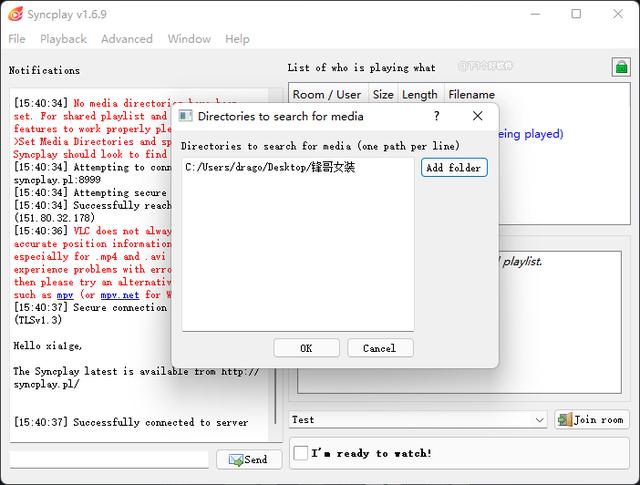
Task: Cancel the media directories dialog
Action: 380,348
